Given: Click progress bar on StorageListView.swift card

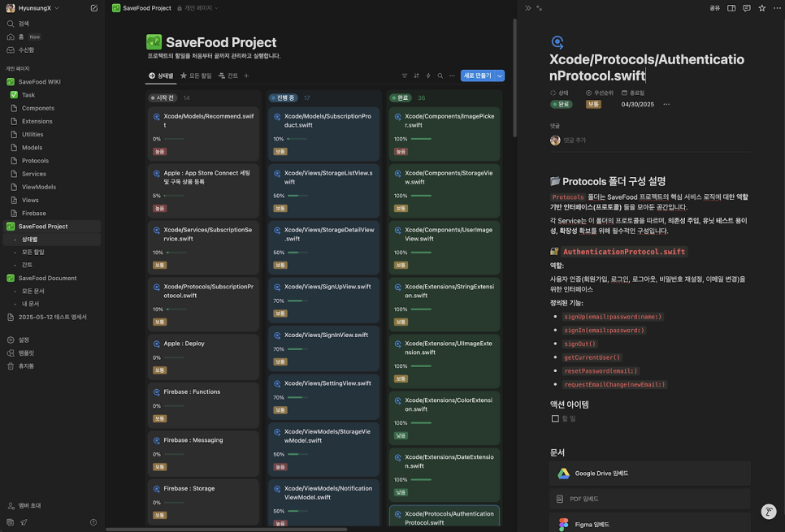Looking at the screenshot, I should point(297,196).
